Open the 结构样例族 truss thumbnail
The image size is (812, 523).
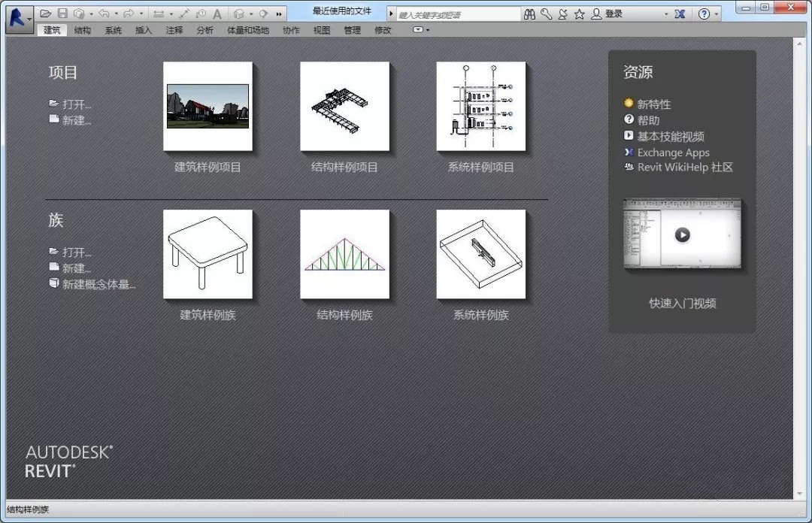344,254
